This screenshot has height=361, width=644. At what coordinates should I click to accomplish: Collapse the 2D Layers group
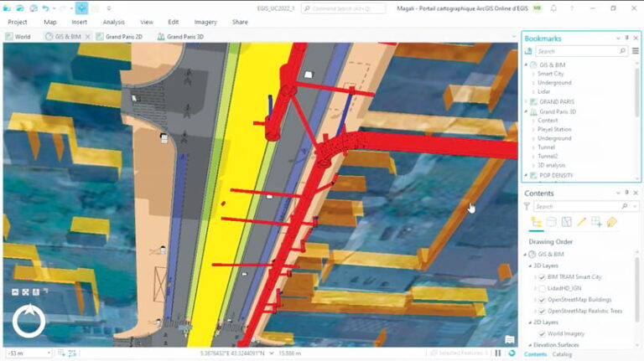tap(530, 322)
